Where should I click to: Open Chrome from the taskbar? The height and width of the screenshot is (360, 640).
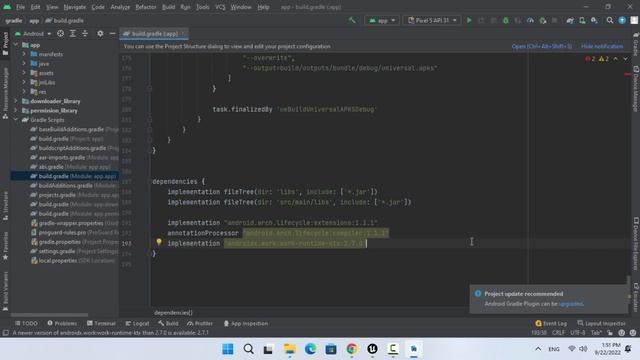coord(351,349)
